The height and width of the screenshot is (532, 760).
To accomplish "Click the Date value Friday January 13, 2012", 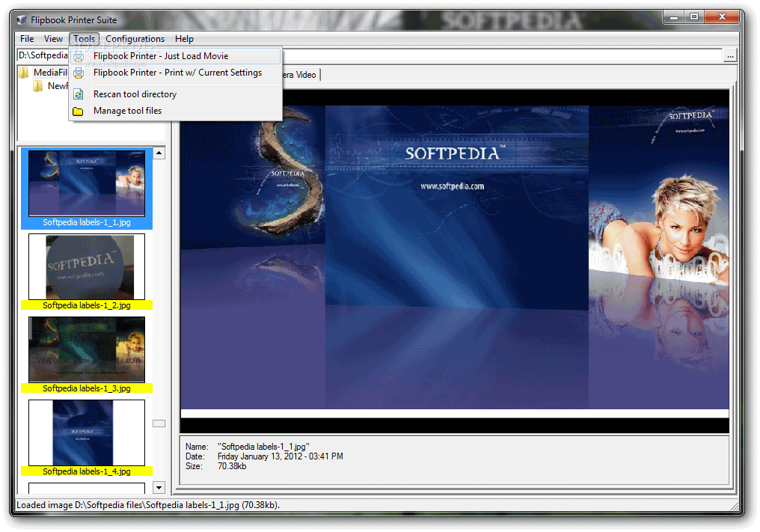I will [x=281, y=456].
